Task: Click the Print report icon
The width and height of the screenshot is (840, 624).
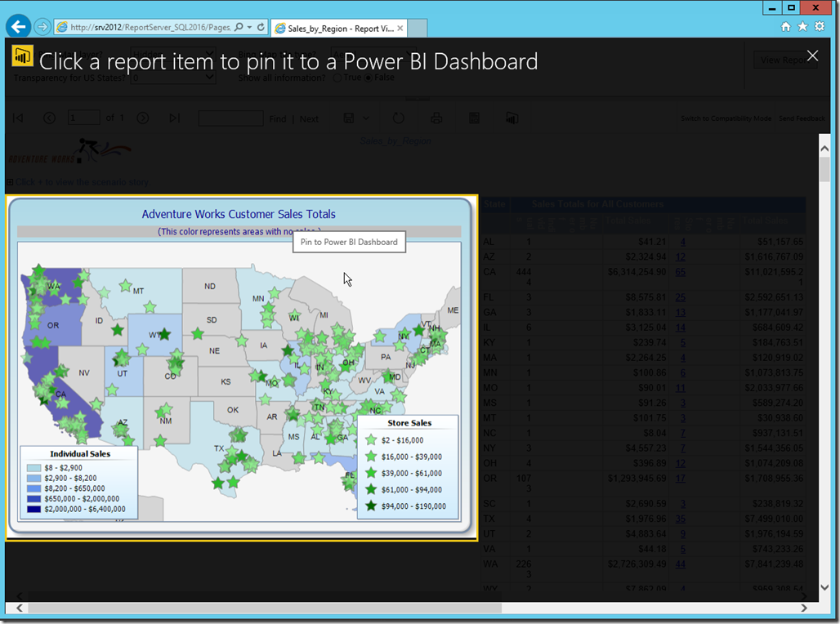Action: (x=436, y=118)
